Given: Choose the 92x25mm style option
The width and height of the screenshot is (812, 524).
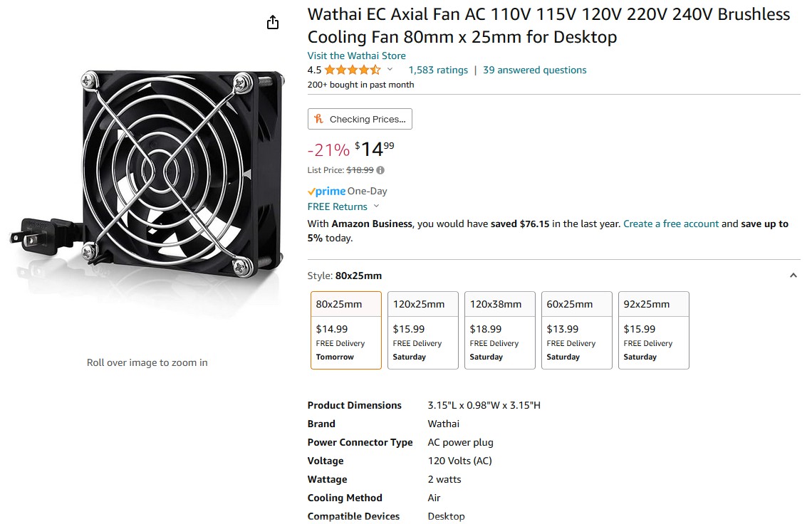Looking at the screenshot, I should [x=654, y=330].
